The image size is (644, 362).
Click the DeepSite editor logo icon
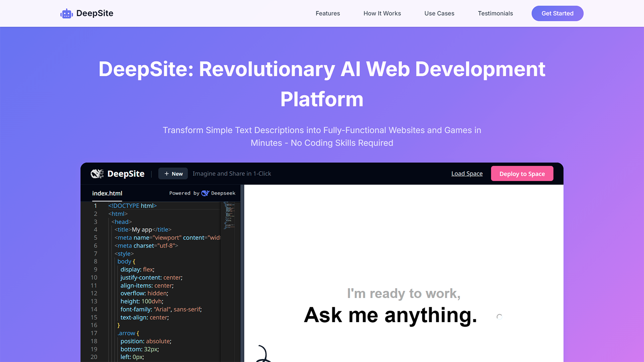(97, 174)
